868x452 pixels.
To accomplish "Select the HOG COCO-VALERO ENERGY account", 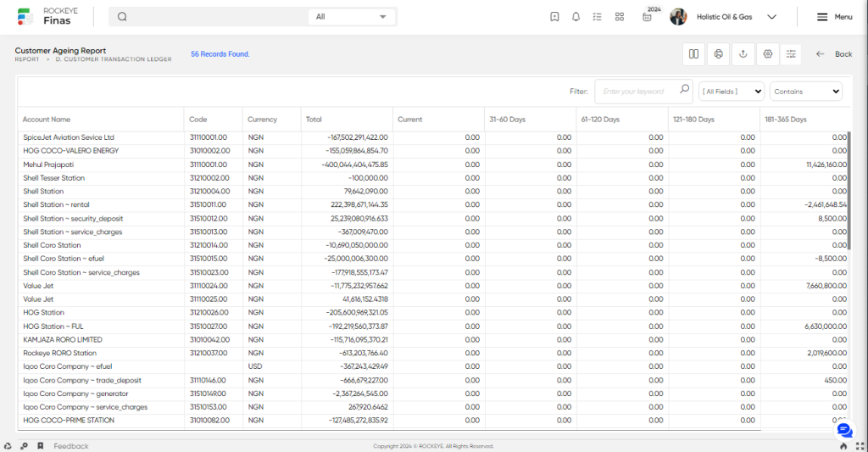I will [71, 151].
